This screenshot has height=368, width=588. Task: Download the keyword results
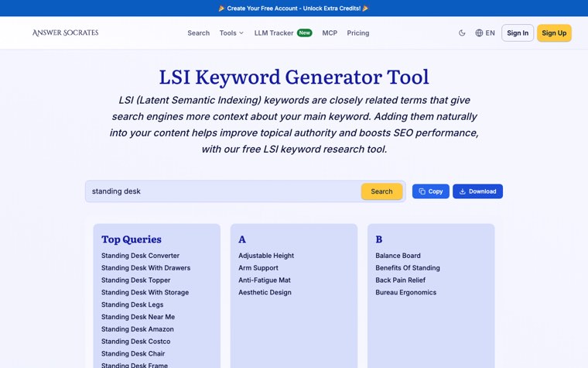pos(477,191)
